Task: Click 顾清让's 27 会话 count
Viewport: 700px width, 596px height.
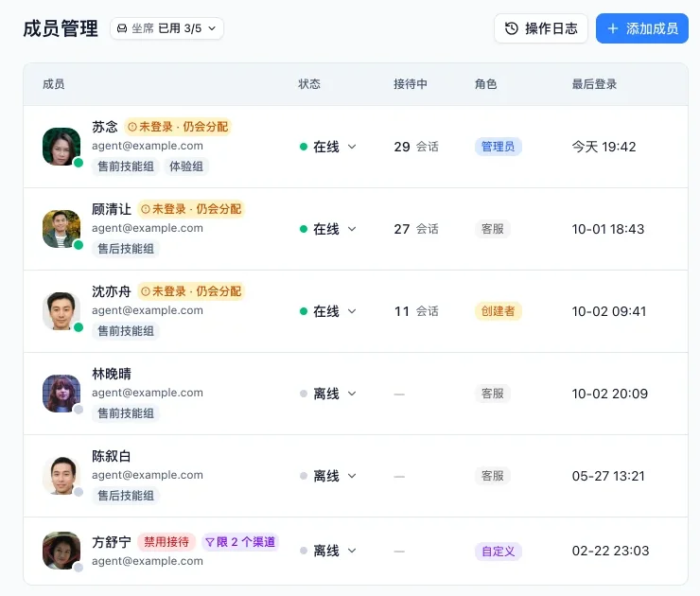Action: [416, 229]
